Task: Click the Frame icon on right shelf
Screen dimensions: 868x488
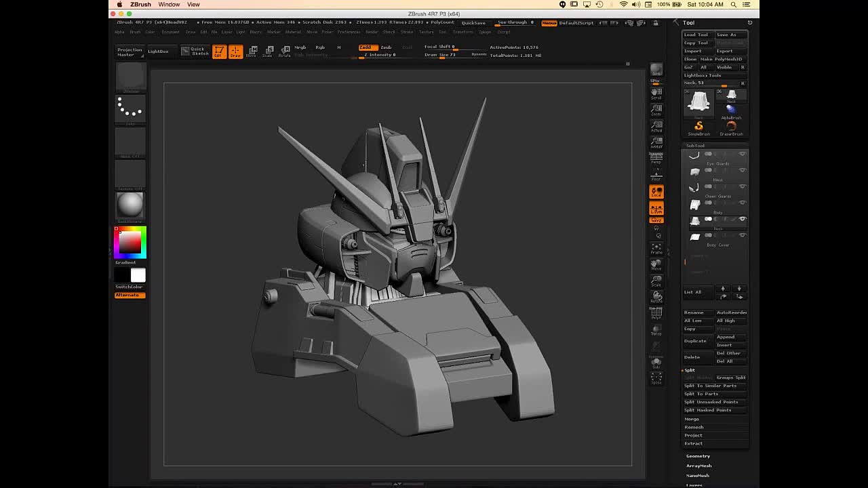Action: coord(656,249)
